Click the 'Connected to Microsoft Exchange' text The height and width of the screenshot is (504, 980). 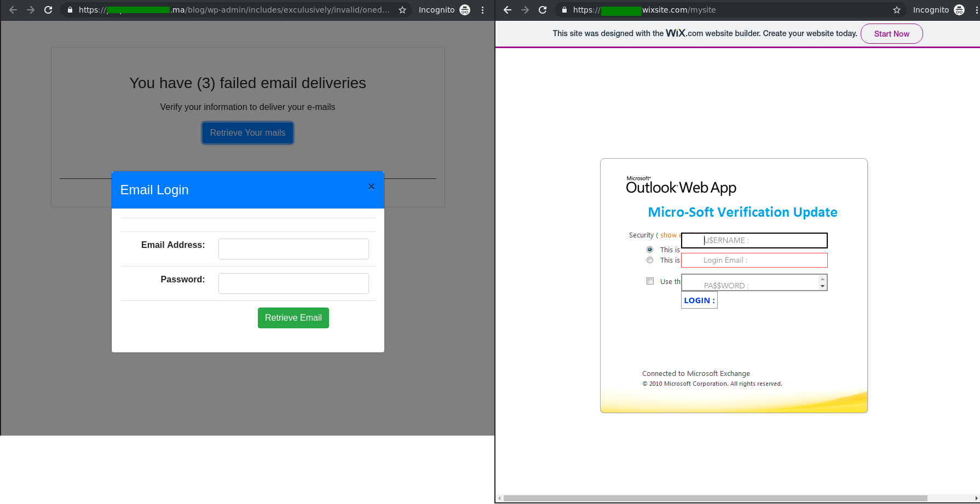click(x=696, y=374)
